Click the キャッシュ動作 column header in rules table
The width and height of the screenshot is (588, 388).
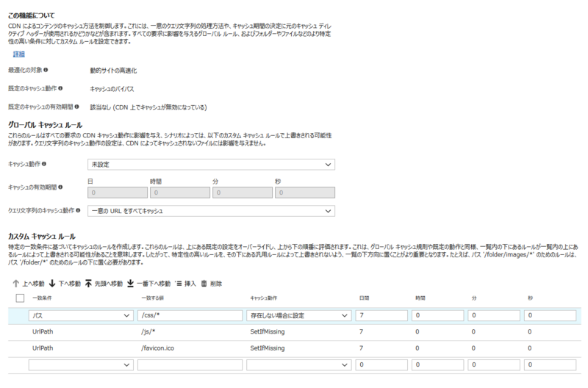264,298
